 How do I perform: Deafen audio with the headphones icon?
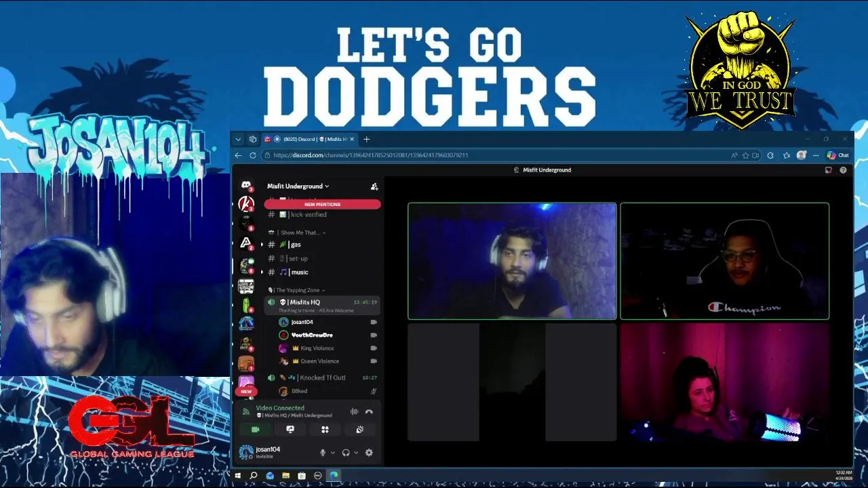click(x=346, y=452)
